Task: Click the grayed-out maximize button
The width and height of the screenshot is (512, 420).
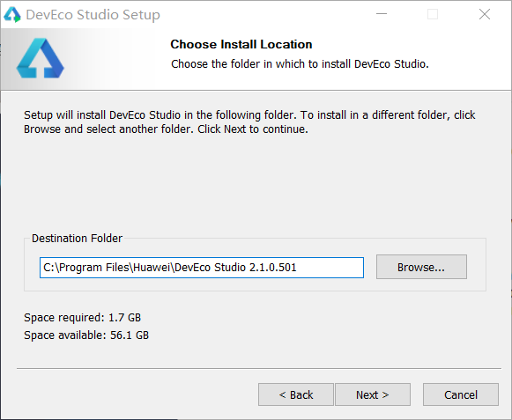Action: tap(433, 14)
